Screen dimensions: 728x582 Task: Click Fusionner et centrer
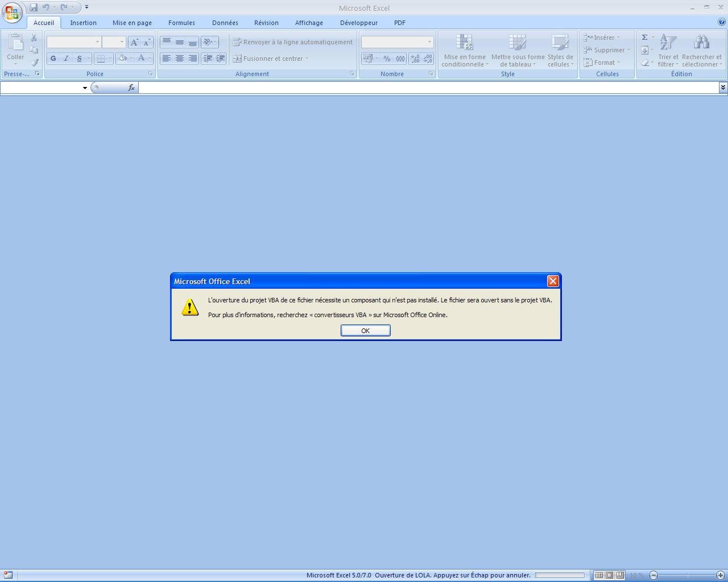tap(270, 58)
